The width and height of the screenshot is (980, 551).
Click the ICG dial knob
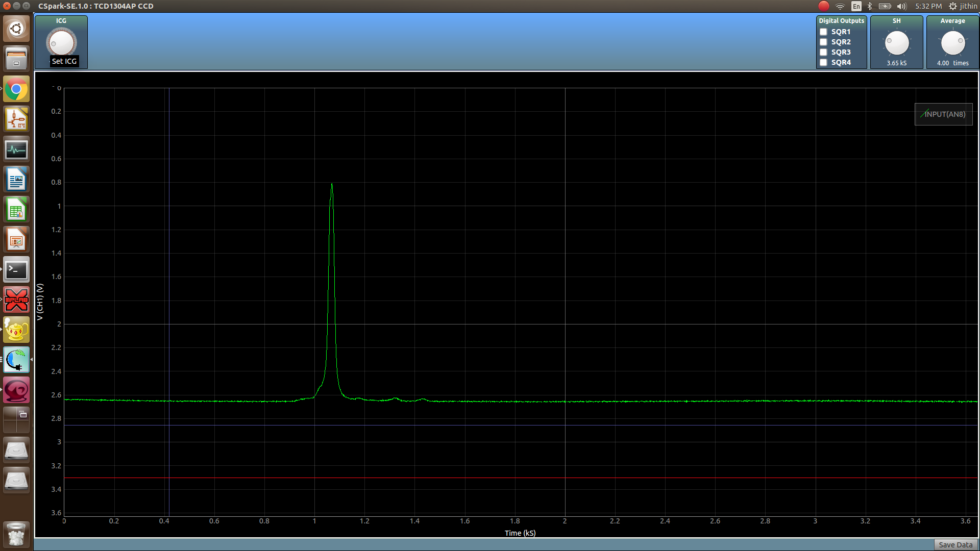61,43
